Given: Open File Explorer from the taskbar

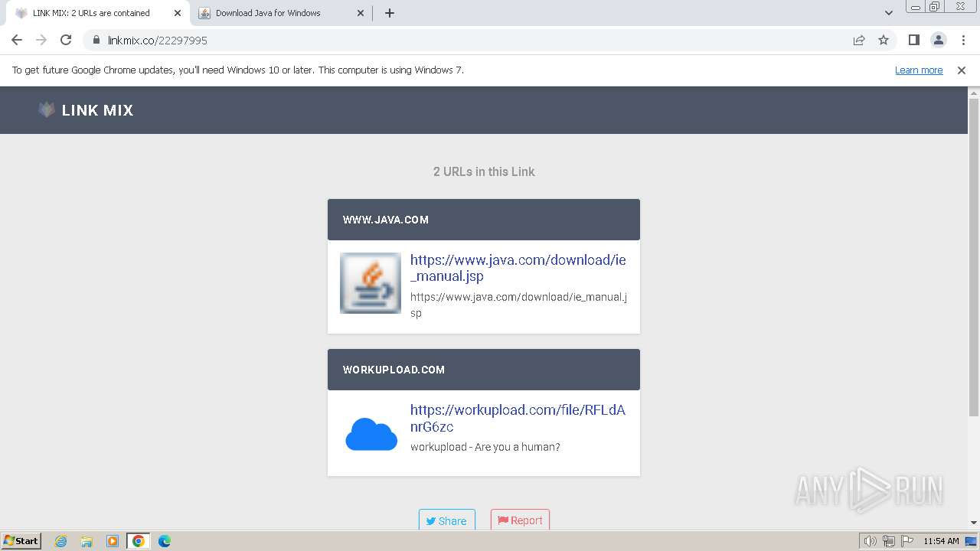Looking at the screenshot, I should click(x=87, y=541).
